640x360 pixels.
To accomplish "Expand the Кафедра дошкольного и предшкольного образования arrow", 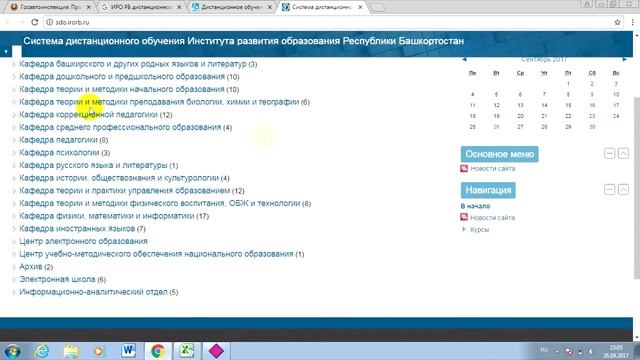I will click(14, 77).
